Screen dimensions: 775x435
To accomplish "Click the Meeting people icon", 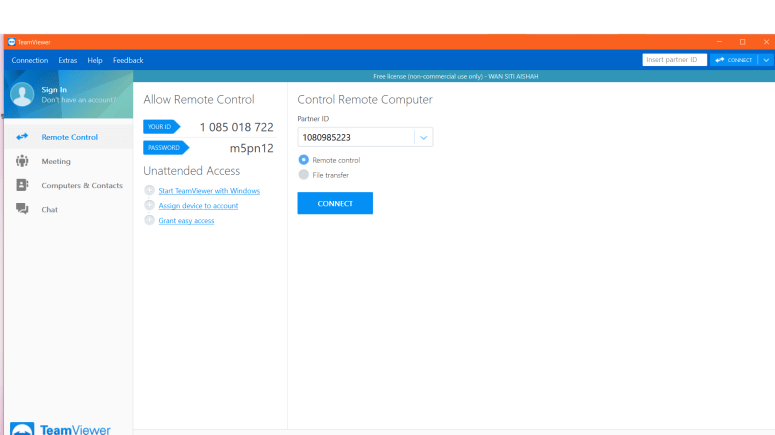I will 22,161.
